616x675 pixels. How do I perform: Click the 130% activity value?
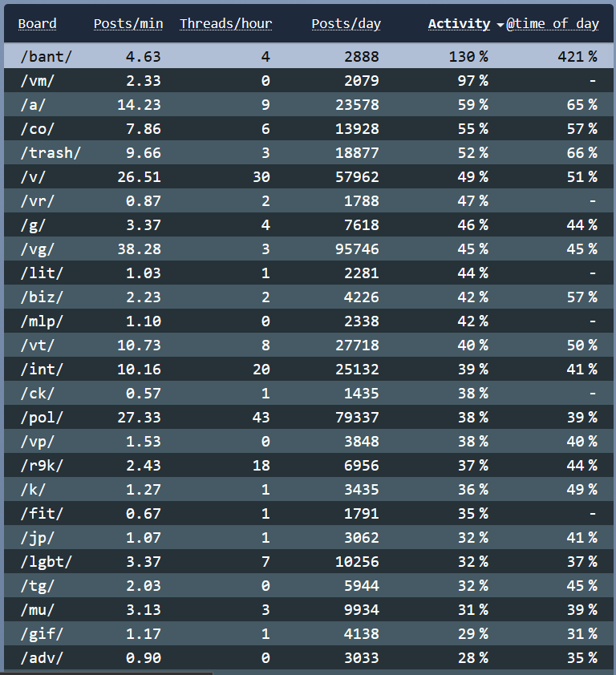468,56
